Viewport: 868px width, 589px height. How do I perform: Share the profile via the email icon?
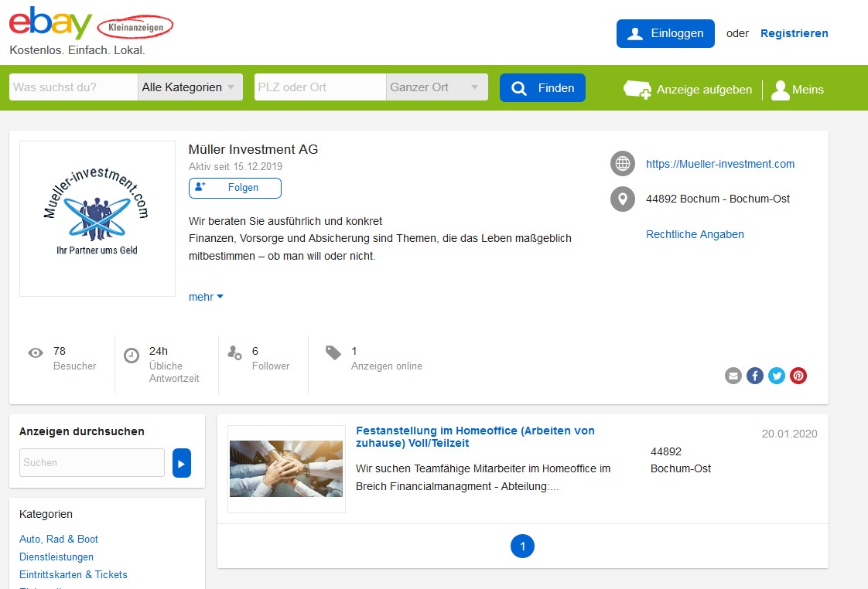pos(733,376)
